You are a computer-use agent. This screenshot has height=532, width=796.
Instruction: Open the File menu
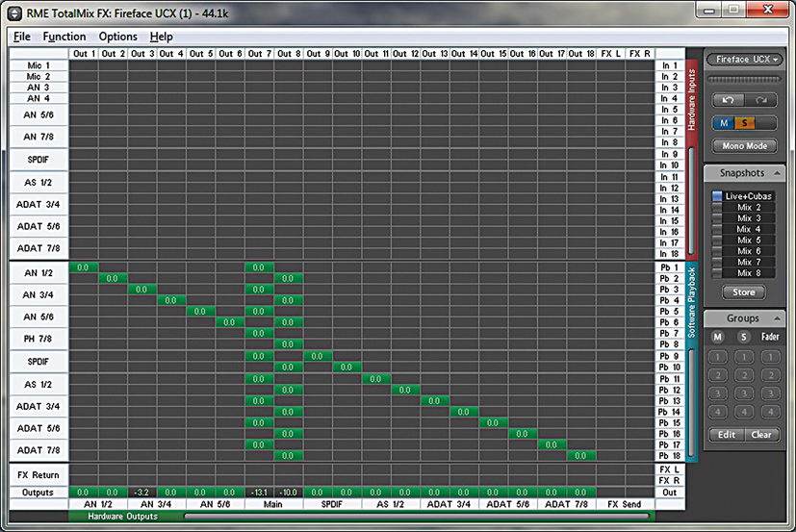[22, 37]
